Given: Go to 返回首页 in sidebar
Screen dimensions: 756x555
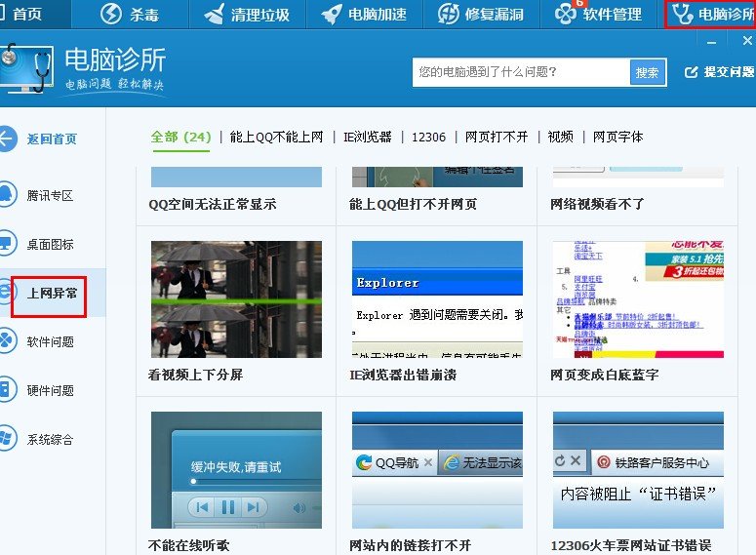Looking at the screenshot, I should [52, 139].
